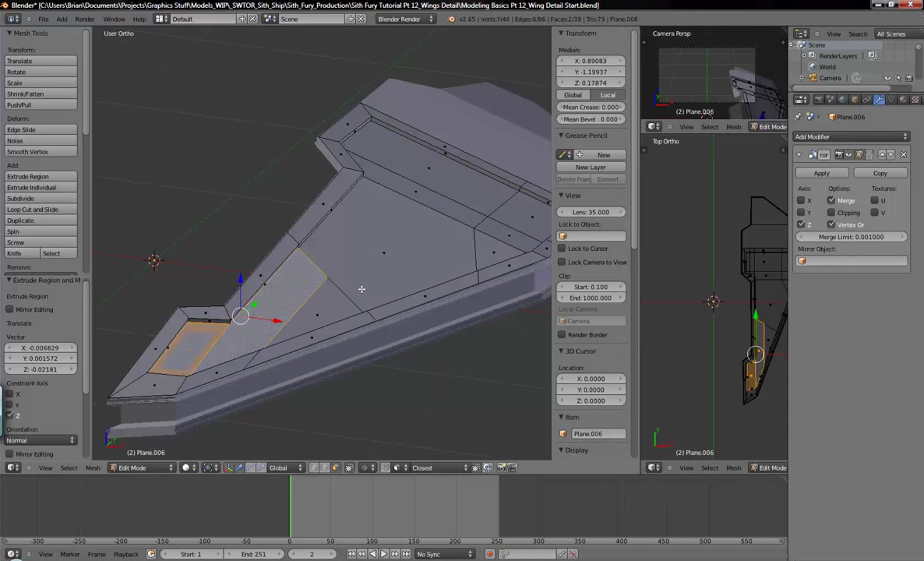Open the Render menu
The image size is (924, 561).
point(85,19)
